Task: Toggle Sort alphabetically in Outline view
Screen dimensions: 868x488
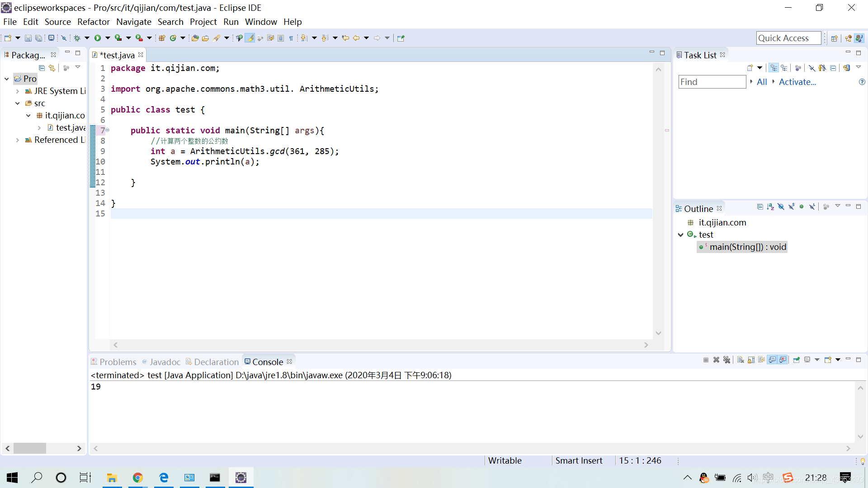Action: 770,206
